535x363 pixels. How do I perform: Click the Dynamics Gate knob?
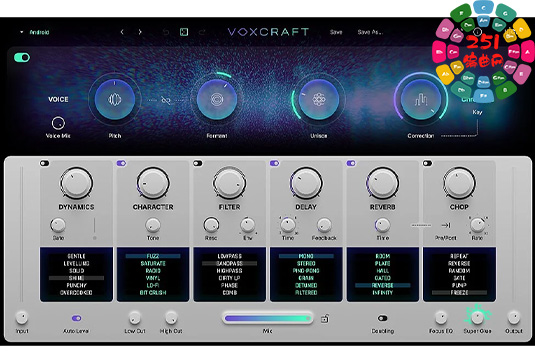tap(58, 225)
